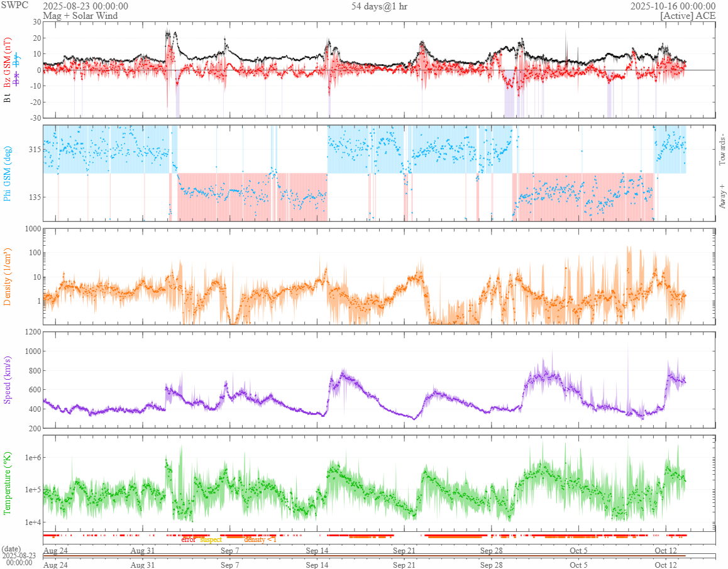Screen dimensions: 728x569
Task: Click the 100 tick on the Density axis
Action: coord(35,253)
